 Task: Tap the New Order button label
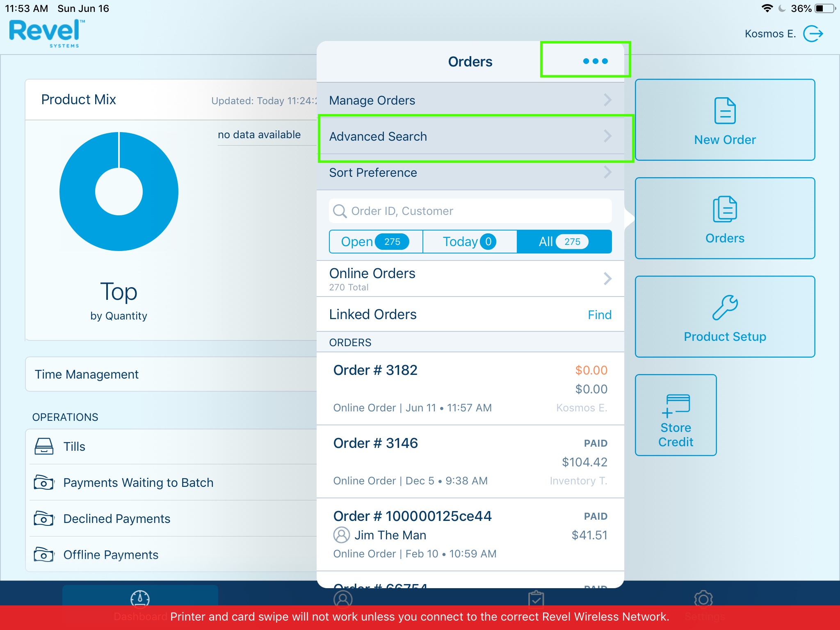coord(725,140)
